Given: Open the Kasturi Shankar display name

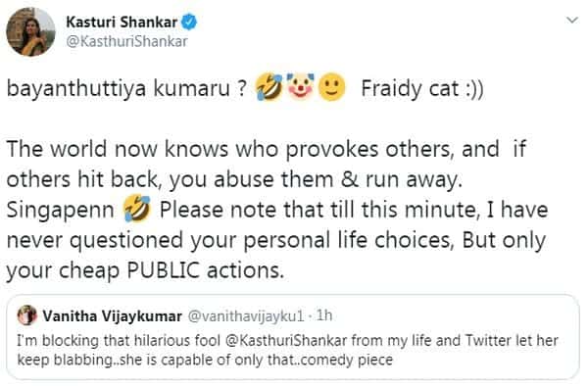Looking at the screenshot, I should click(x=122, y=22).
